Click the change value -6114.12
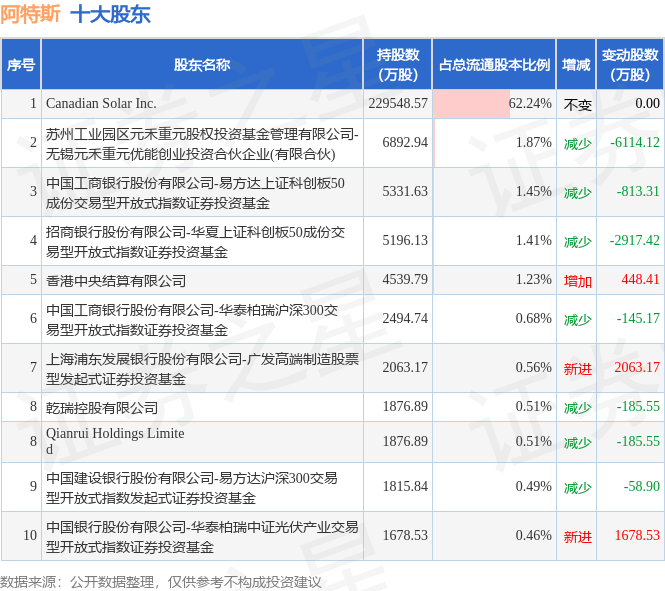This screenshot has width=665, height=591. (x=635, y=142)
